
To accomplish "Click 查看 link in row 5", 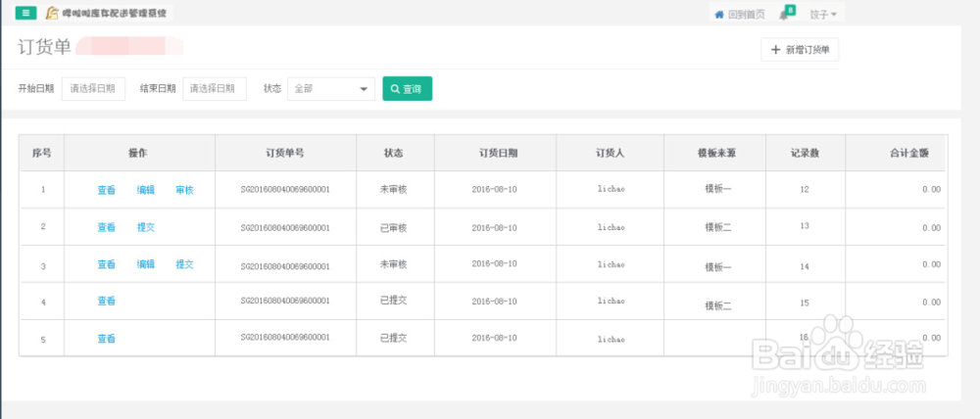I will tap(106, 339).
